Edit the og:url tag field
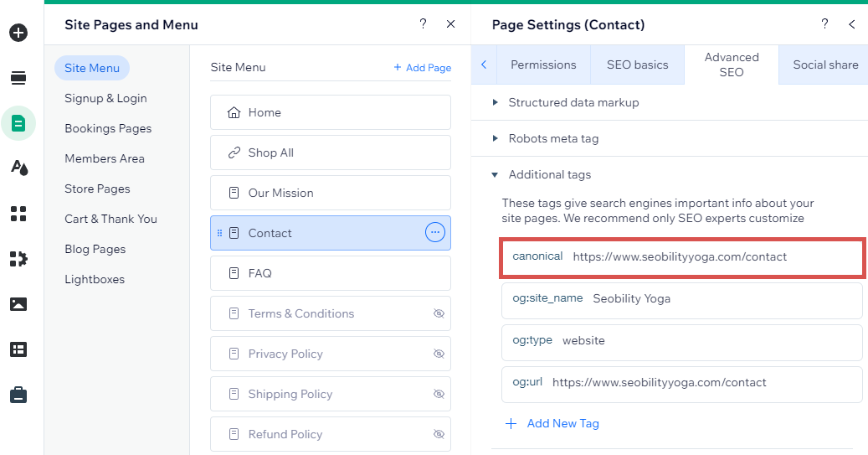868x455 pixels. 682,384
